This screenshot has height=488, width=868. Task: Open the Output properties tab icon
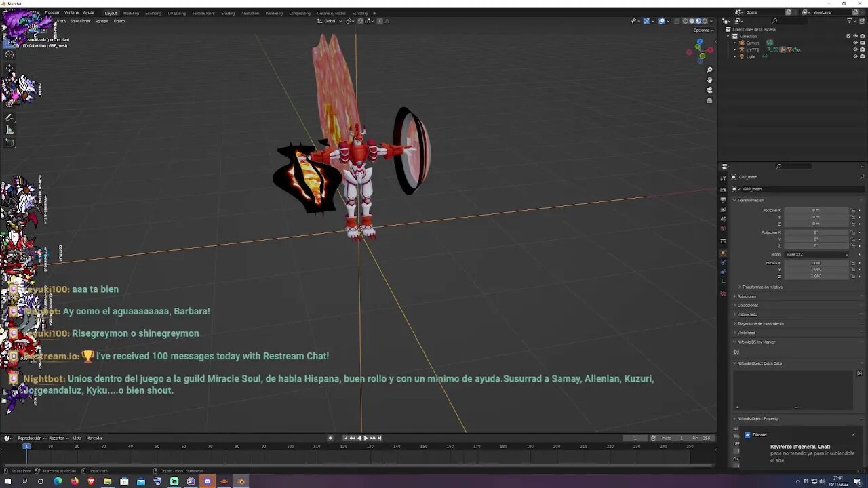click(x=723, y=200)
